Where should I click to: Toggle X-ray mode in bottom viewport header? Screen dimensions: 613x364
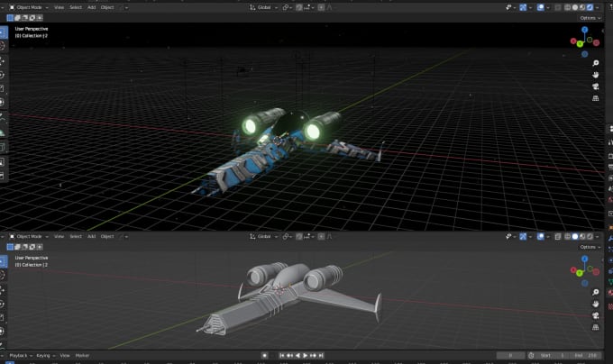(558, 236)
